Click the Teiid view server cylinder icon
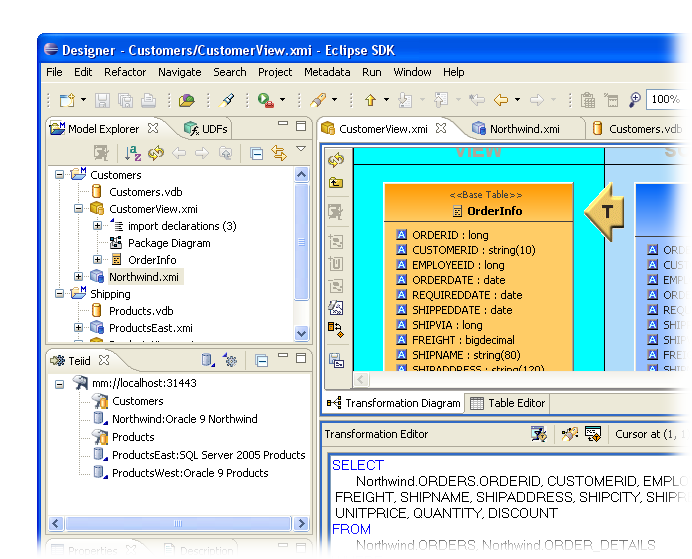This screenshot has width=692, height=559. click(x=207, y=360)
